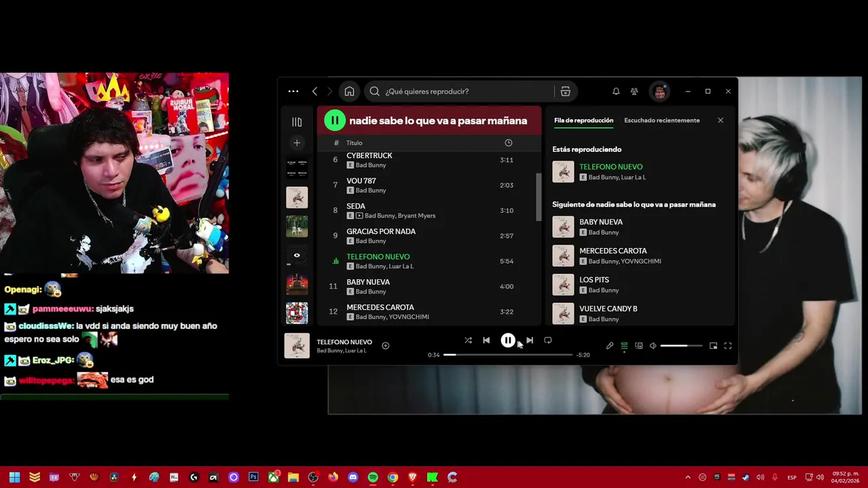Open Bryant Myers artist link
868x488 pixels.
coord(417,216)
